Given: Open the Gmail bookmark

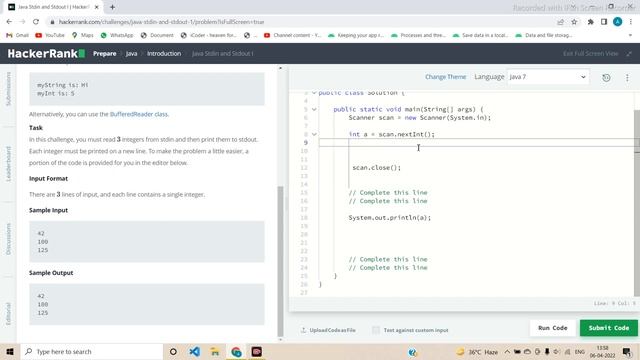Looking at the screenshot, I should pyautogui.click(x=17, y=36).
